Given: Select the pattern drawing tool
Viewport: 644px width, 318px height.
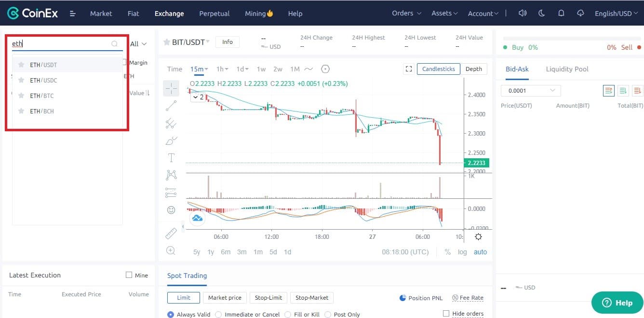Looking at the screenshot, I should pyautogui.click(x=171, y=175).
